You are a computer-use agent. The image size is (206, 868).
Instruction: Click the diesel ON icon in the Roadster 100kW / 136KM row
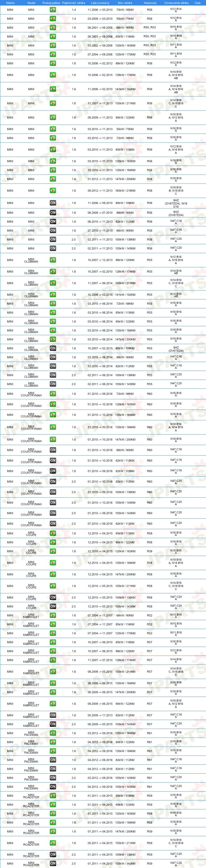click(x=53, y=855)
